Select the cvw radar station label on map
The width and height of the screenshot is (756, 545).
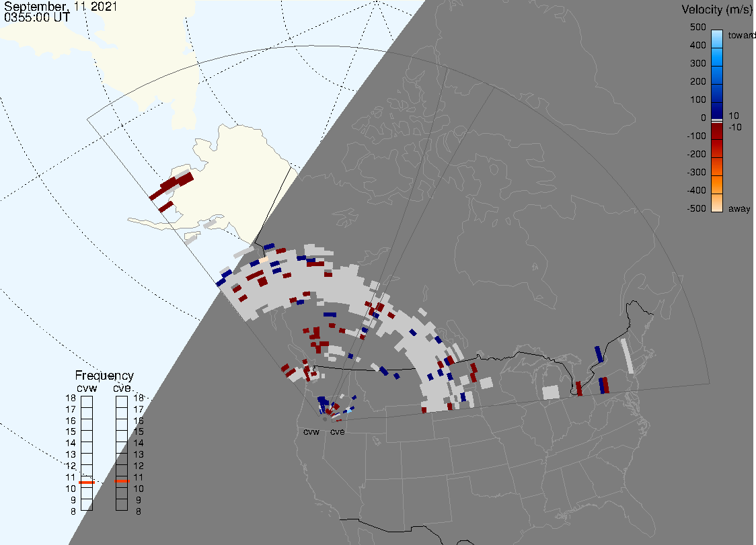tap(311, 432)
